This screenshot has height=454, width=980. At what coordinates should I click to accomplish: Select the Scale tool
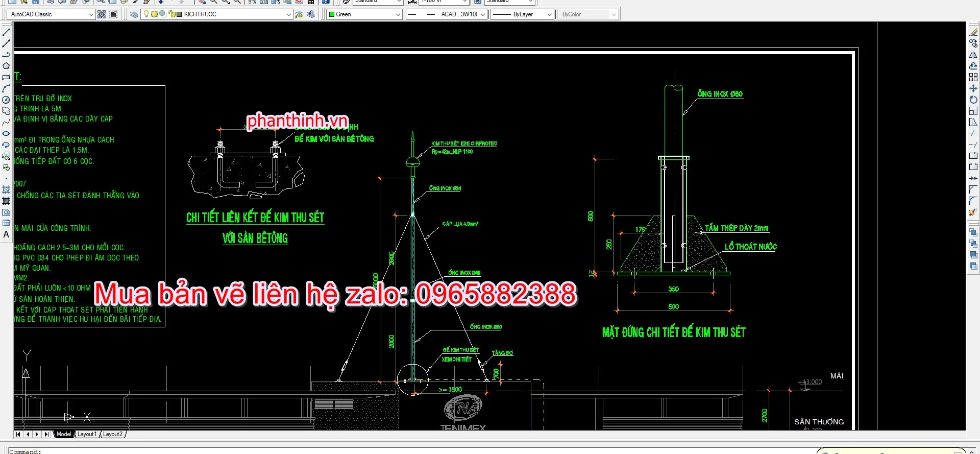[x=973, y=111]
